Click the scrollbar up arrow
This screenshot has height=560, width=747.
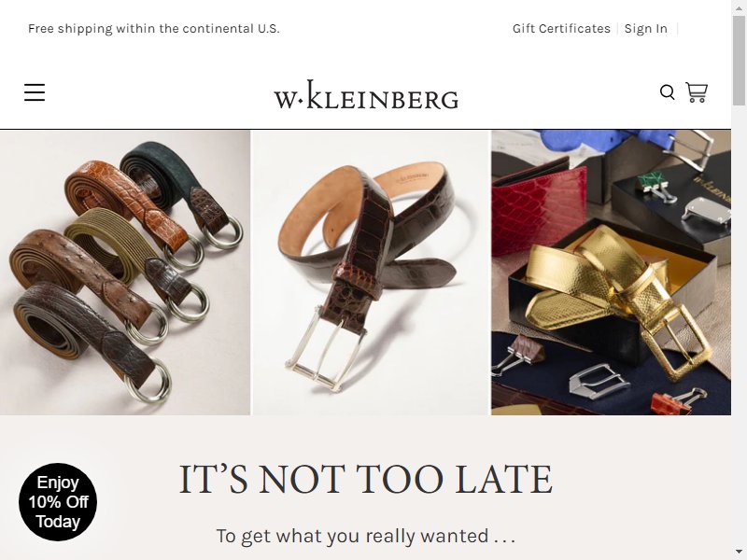[739, 7]
